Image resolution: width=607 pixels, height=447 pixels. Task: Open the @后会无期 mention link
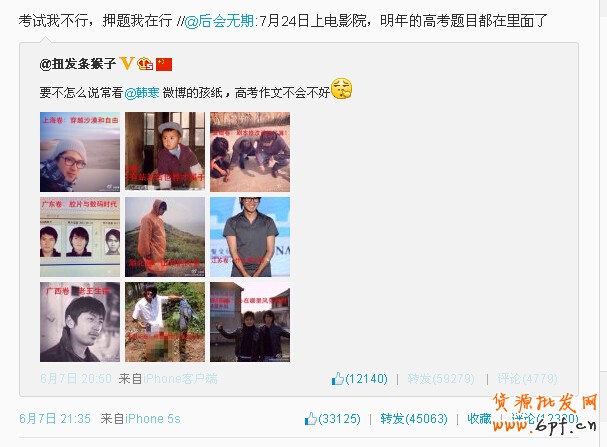pyautogui.click(x=219, y=21)
